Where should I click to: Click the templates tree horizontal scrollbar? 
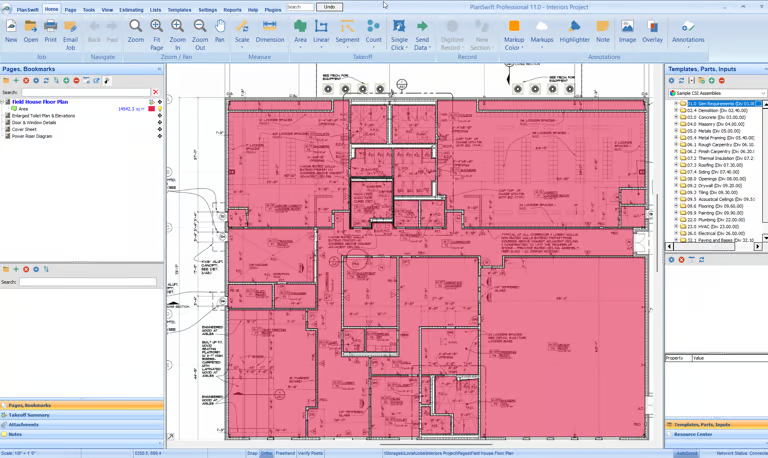716,246
